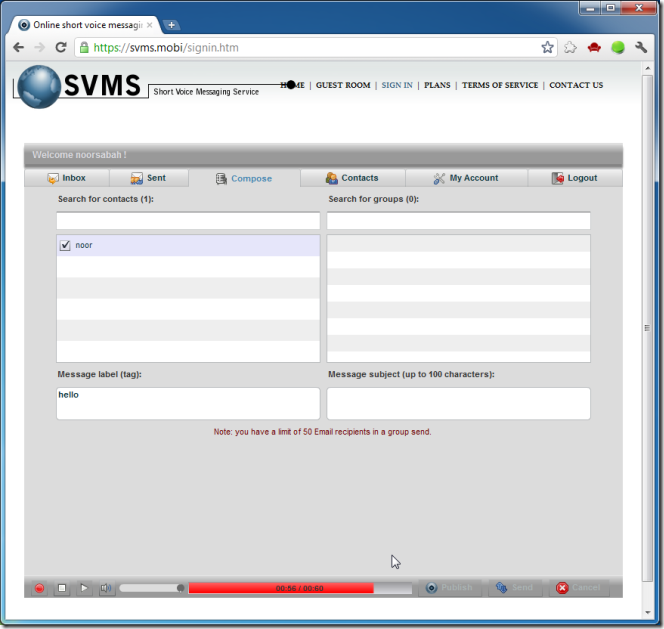This screenshot has height=629, width=664.
Task: Adjust the volume slider knob
Action: pos(180,588)
